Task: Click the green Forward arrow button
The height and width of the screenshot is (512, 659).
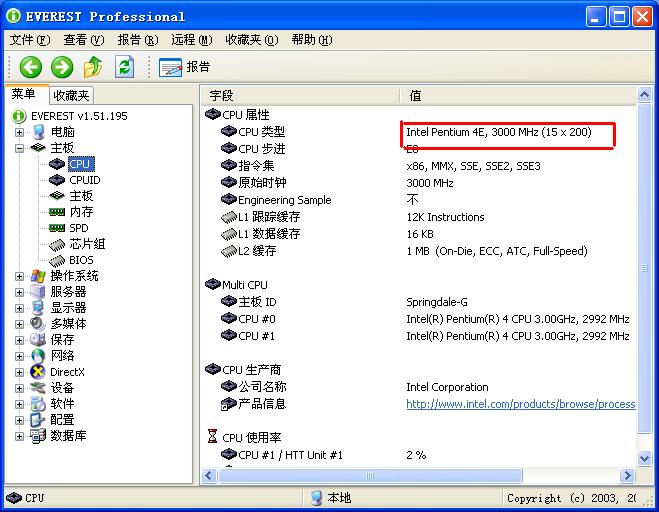Action: click(x=62, y=67)
